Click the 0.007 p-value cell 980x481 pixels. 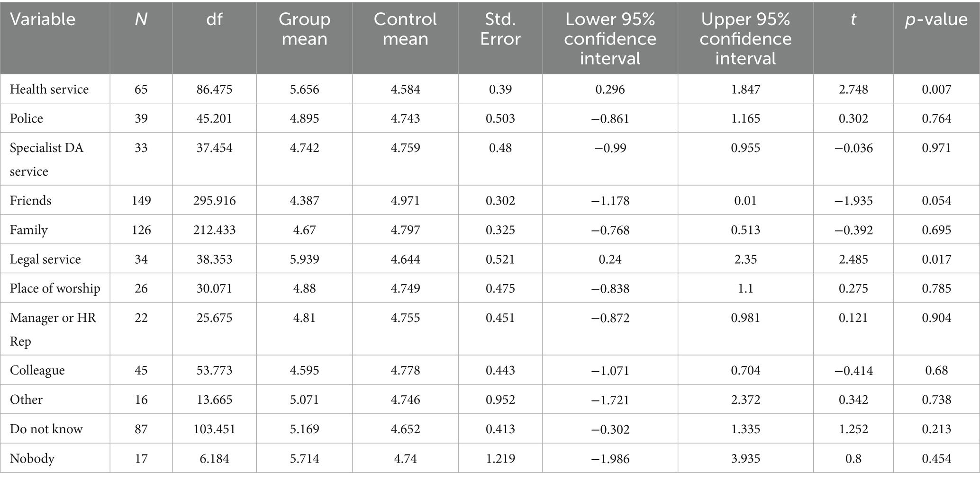[x=936, y=89]
